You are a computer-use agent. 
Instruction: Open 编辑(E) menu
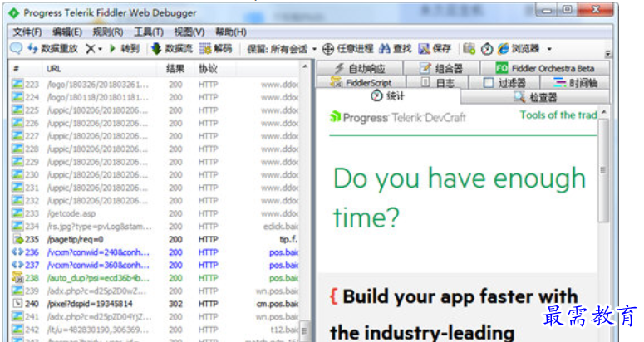(x=67, y=32)
